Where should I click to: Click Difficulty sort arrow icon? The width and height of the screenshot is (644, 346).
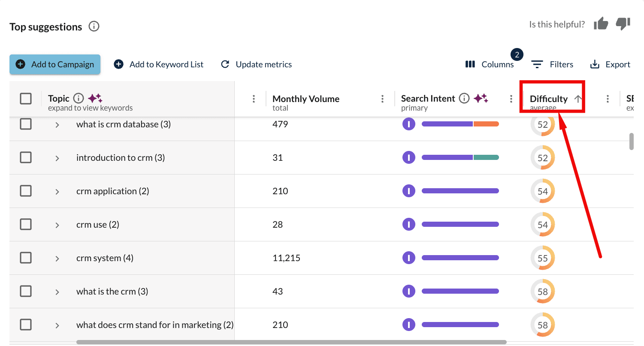(x=578, y=99)
